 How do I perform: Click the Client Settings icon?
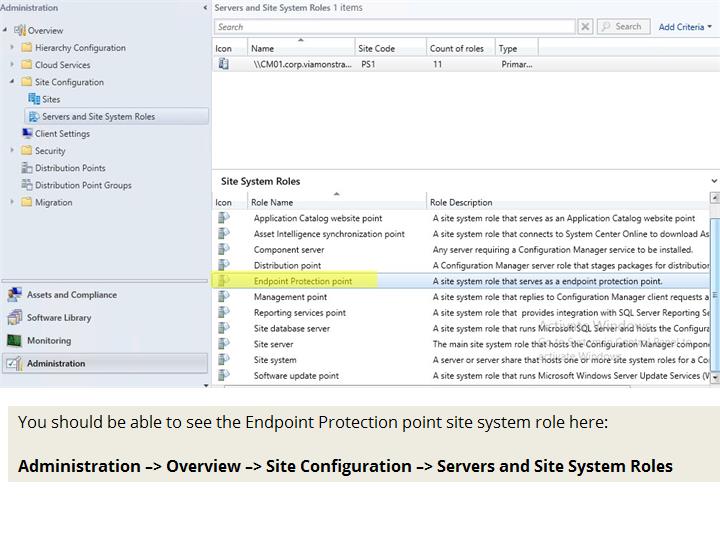pos(27,133)
